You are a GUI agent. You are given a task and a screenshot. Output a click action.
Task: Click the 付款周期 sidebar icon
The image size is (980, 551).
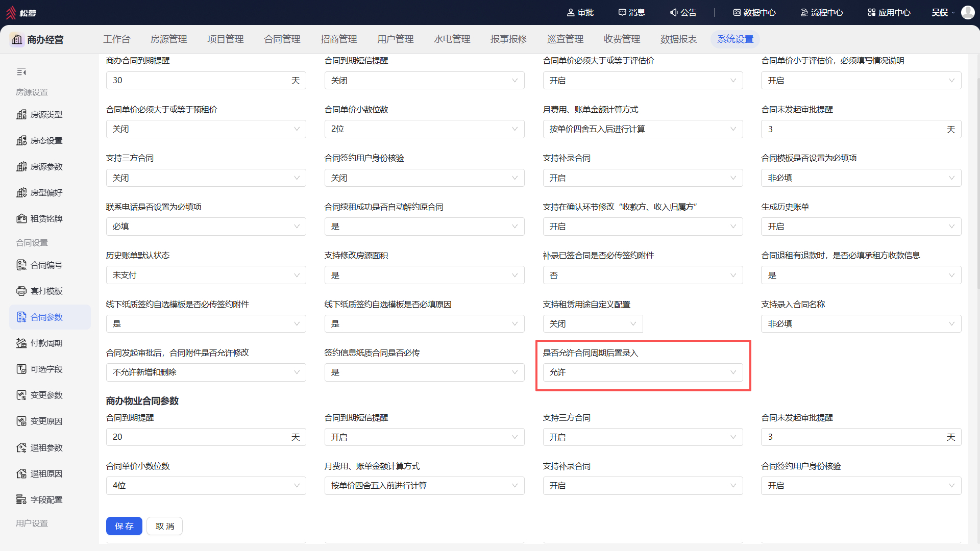(x=21, y=343)
